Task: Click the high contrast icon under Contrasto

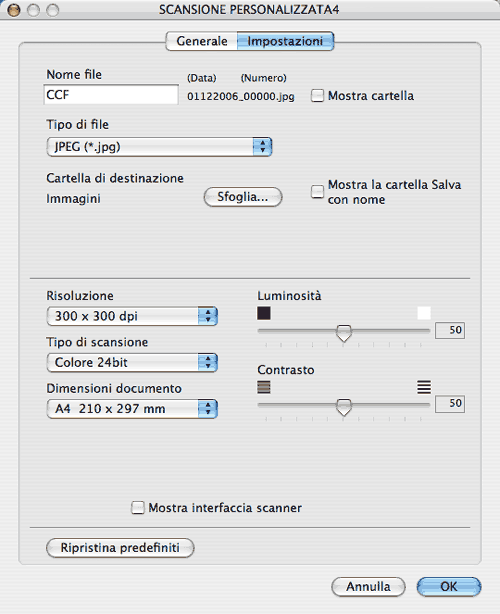Action: 424,387
